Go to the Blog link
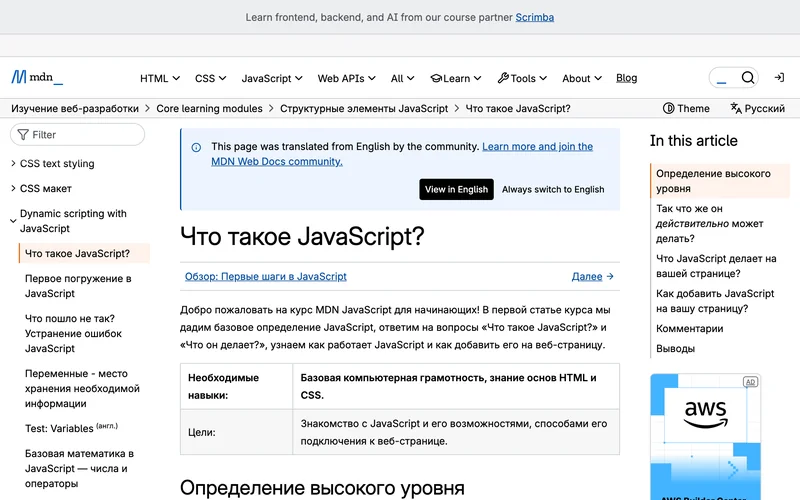800x500 pixels. (627, 78)
